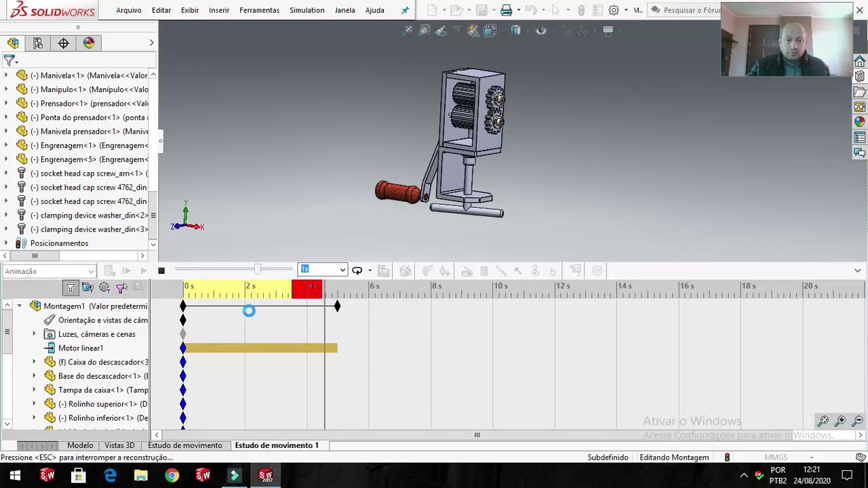Expand the Posicionamentos folder
This screenshot has width=868, height=488.
pyautogui.click(x=7, y=243)
